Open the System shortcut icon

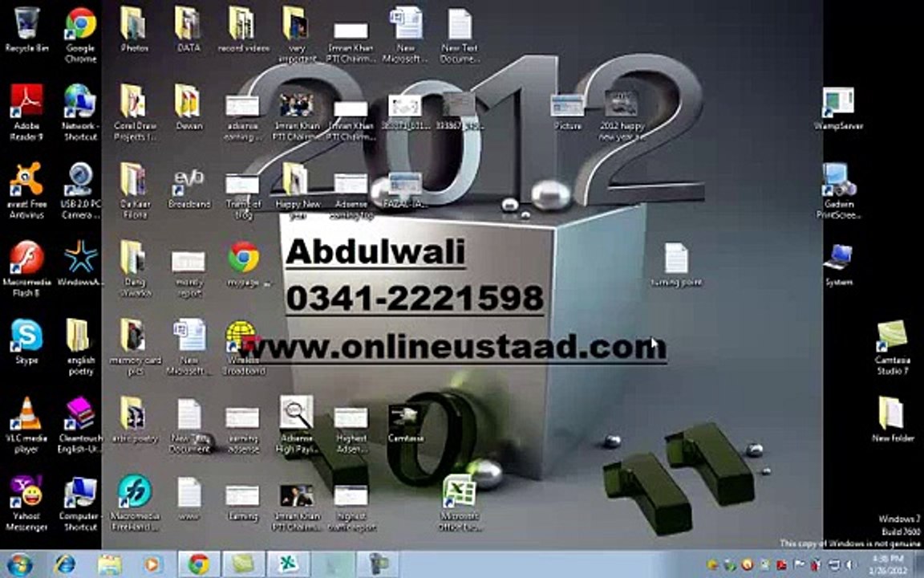[838, 264]
